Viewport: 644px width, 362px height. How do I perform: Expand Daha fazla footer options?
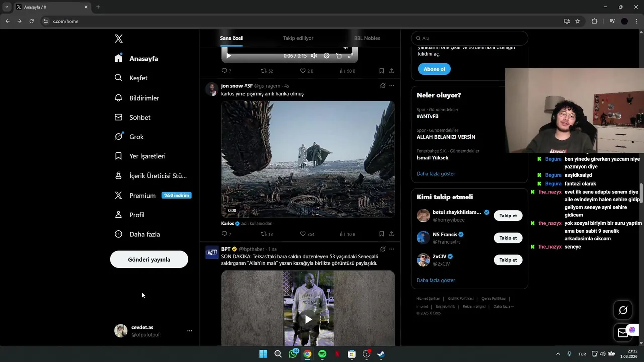(x=503, y=307)
